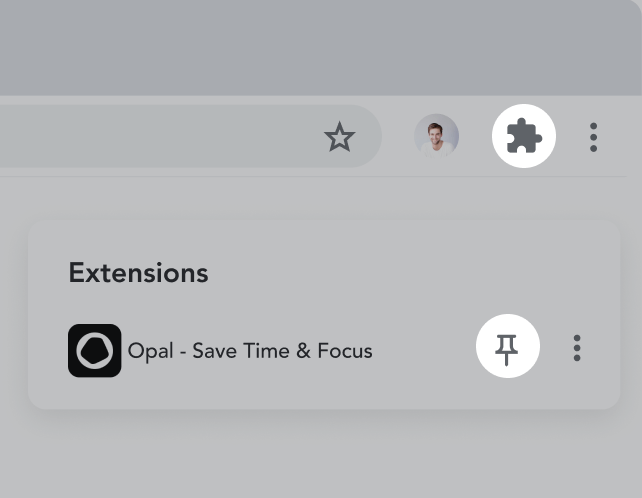Close the popup via the highlighted puzzle icon

(x=524, y=136)
